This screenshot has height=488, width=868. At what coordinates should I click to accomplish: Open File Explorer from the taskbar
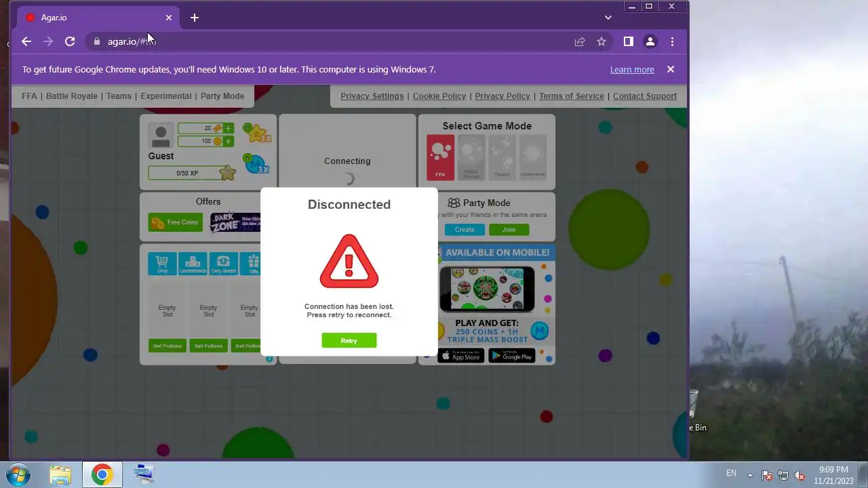(x=60, y=474)
